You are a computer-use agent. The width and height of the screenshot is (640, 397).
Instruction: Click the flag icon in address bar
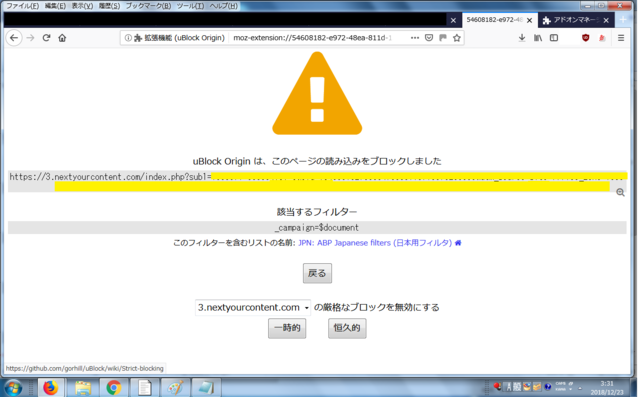point(443,38)
